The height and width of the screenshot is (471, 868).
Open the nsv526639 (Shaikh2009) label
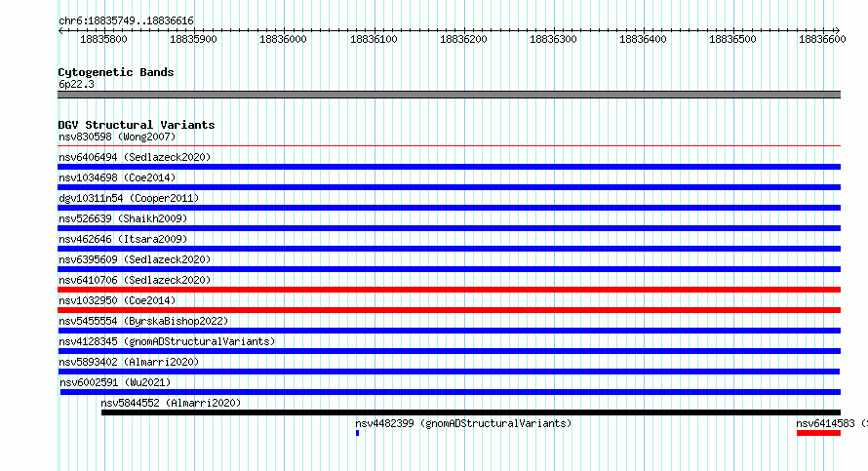(x=123, y=218)
